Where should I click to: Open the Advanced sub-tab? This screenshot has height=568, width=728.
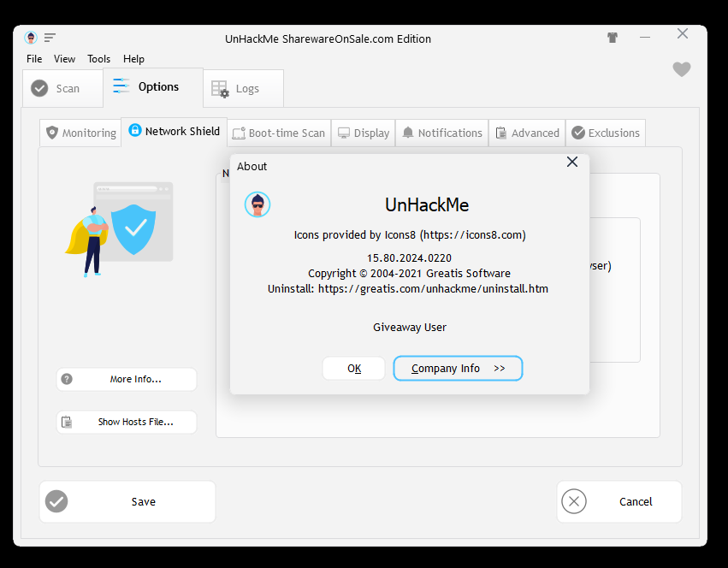[527, 133]
